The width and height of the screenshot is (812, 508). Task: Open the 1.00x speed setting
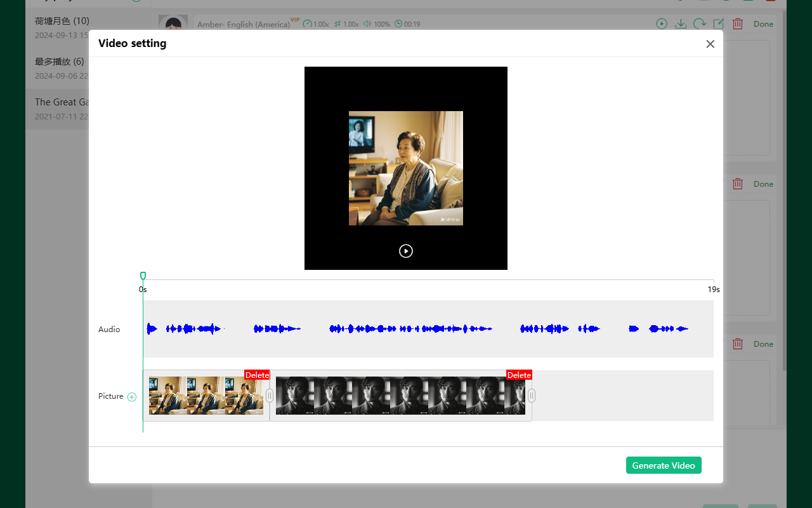tap(315, 24)
